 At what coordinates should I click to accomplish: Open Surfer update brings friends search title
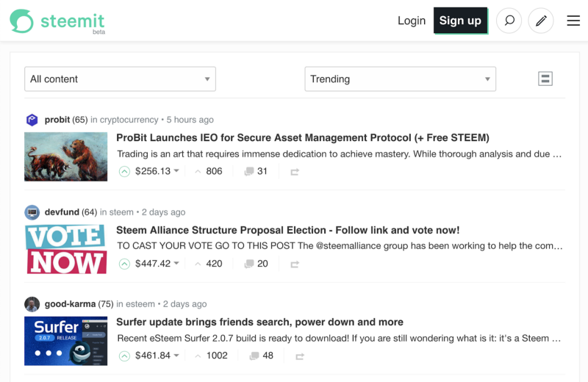[259, 322]
